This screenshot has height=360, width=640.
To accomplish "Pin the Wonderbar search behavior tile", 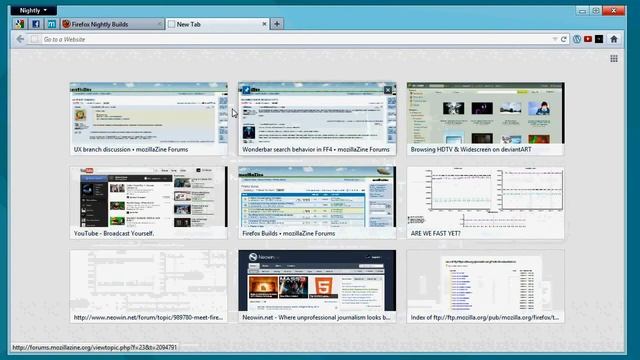I will [x=247, y=90].
